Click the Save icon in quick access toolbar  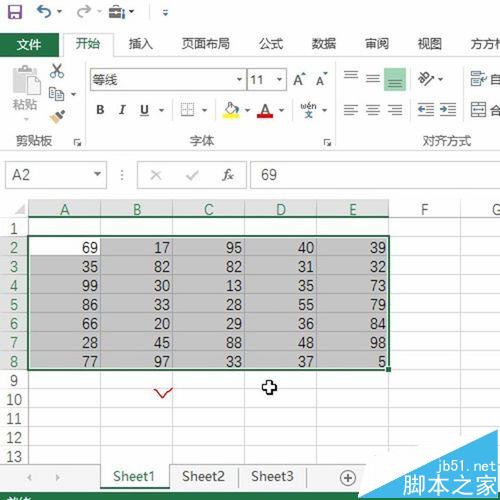[15, 12]
